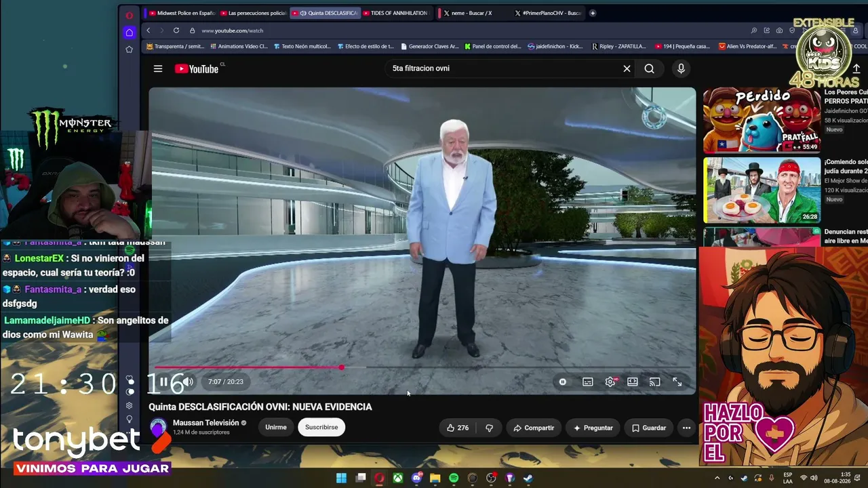Viewport: 868px width, 488px height.
Task: Open the Maussan Televisión channel link
Action: point(206,423)
